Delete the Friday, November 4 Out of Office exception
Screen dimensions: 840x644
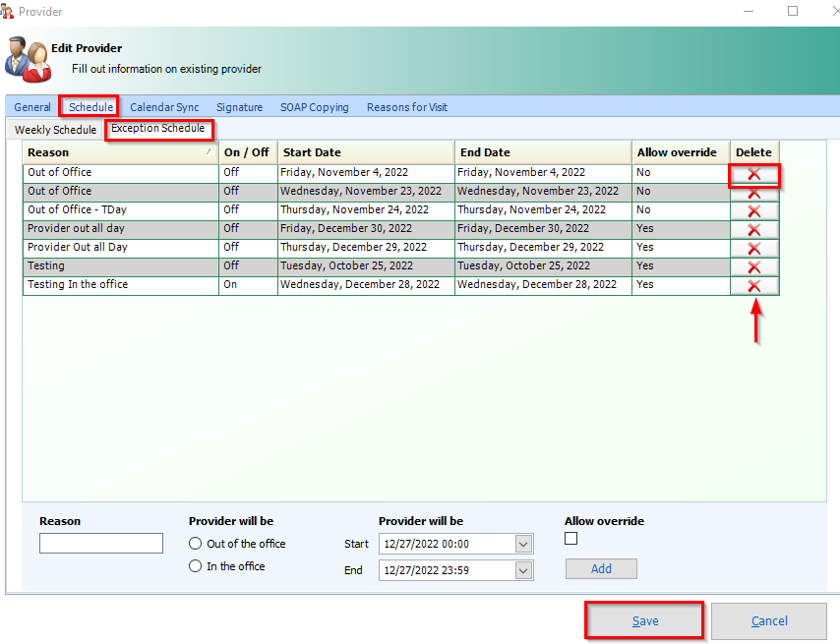click(754, 174)
